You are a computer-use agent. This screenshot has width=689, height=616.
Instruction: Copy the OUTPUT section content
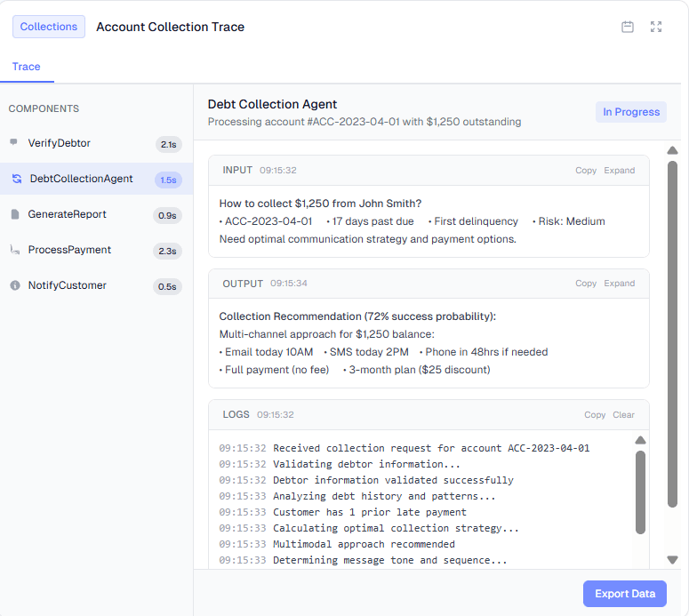(586, 284)
